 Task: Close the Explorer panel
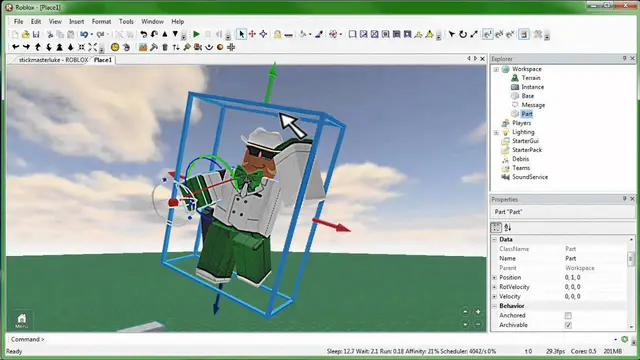pyautogui.click(x=632, y=59)
